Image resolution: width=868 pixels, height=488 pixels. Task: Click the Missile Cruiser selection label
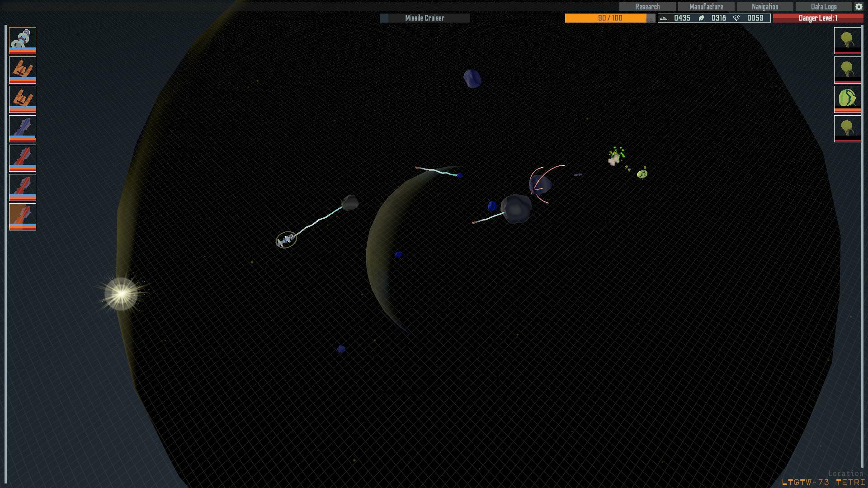[425, 18]
